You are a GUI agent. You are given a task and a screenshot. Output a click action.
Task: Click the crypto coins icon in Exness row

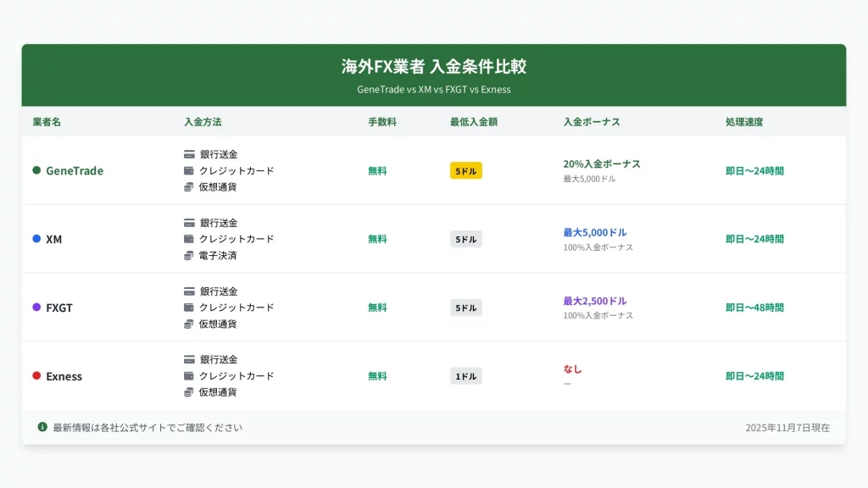(x=189, y=392)
